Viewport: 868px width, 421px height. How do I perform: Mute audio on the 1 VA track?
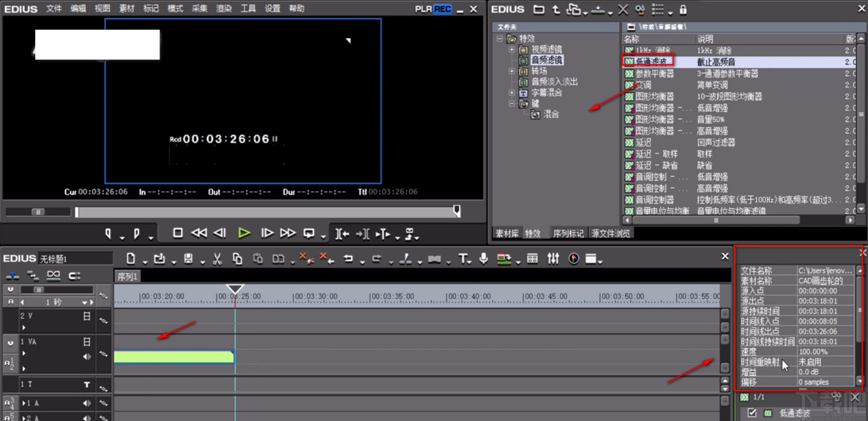click(x=87, y=356)
